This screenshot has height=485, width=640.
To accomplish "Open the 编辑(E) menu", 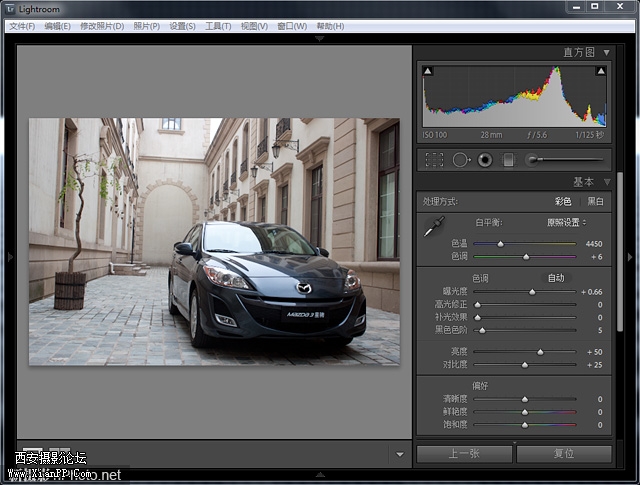I will [58, 26].
